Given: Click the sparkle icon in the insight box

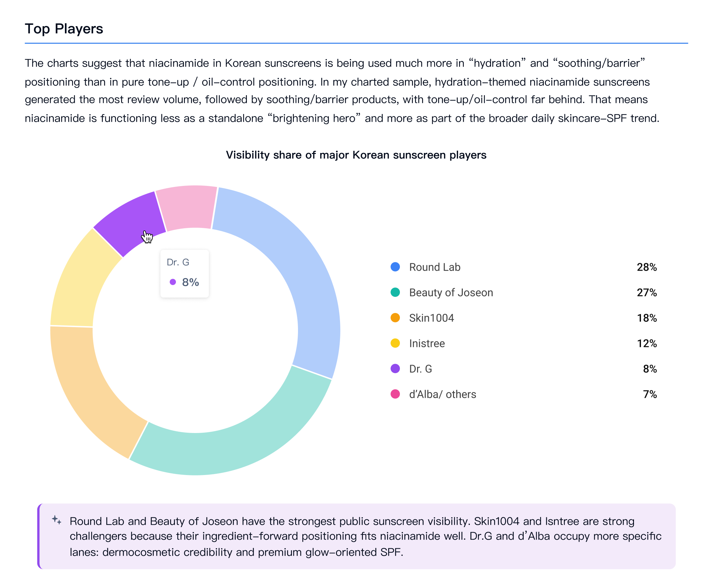Looking at the screenshot, I should point(57,520).
